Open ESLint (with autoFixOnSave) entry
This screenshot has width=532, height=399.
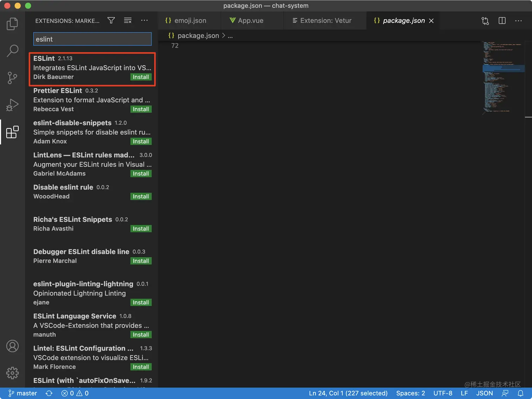click(x=92, y=381)
